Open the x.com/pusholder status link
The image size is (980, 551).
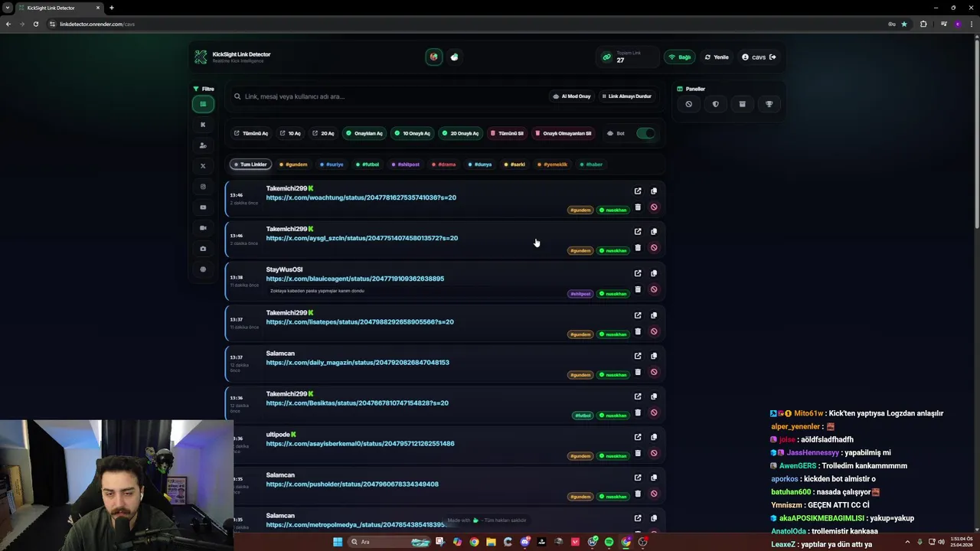tap(352, 484)
